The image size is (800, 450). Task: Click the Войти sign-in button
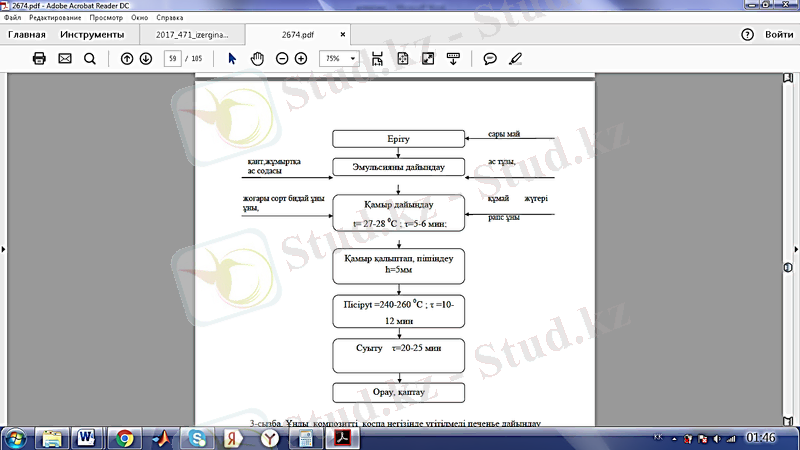[x=779, y=35]
